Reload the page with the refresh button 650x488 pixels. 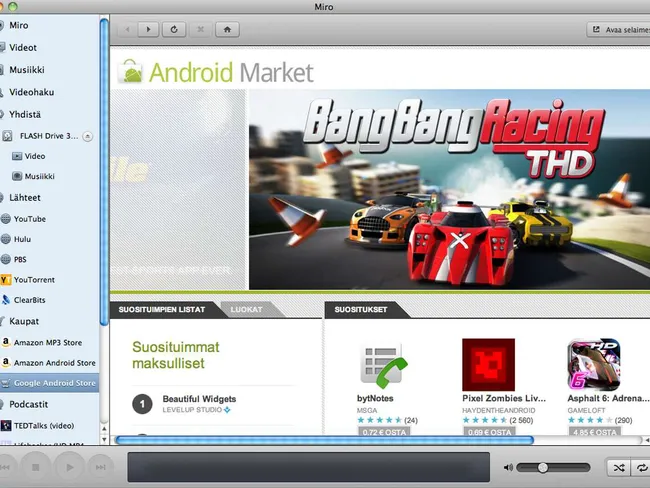coord(174,29)
